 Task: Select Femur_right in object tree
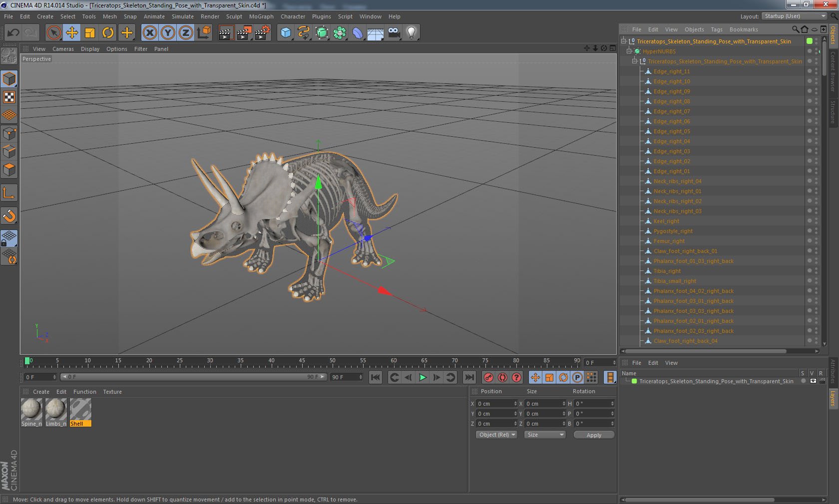pyautogui.click(x=669, y=241)
